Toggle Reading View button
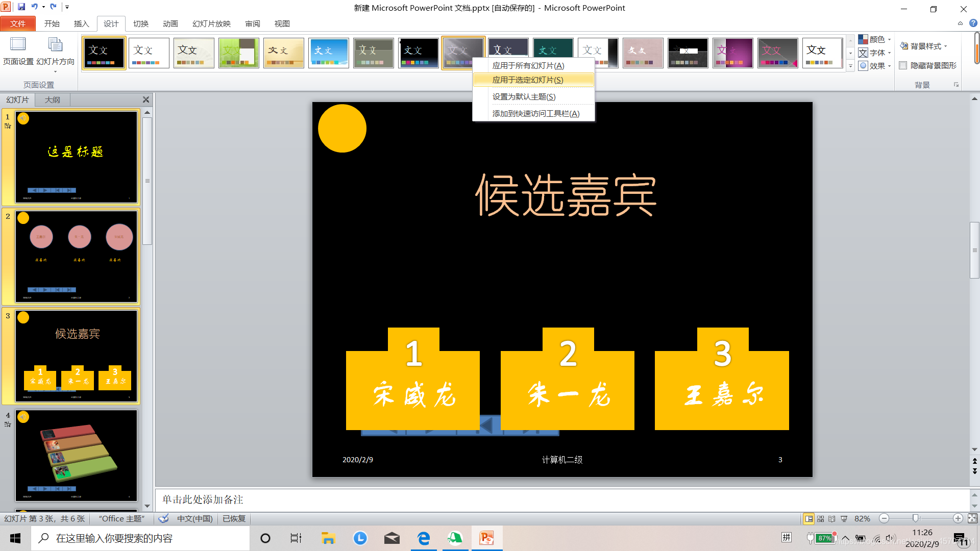 (832, 519)
